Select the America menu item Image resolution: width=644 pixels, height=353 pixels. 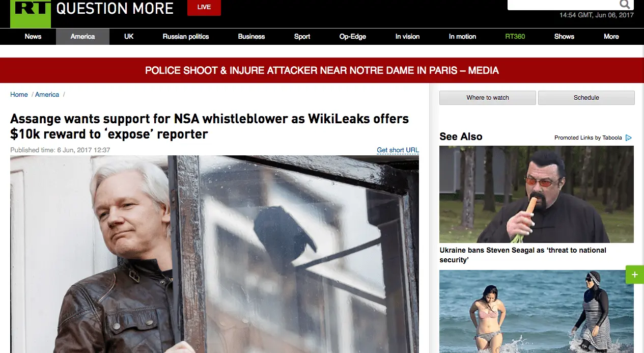tap(82, 37)
